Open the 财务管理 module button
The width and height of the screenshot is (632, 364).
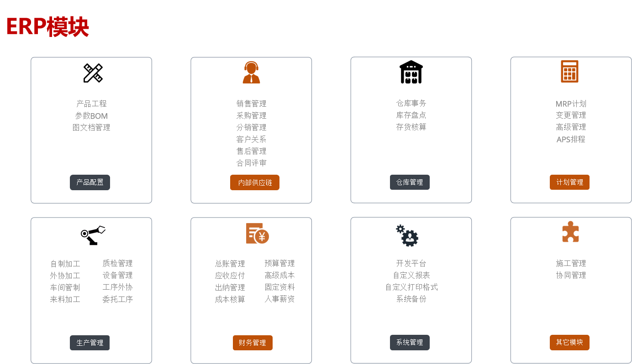[253, 343]
